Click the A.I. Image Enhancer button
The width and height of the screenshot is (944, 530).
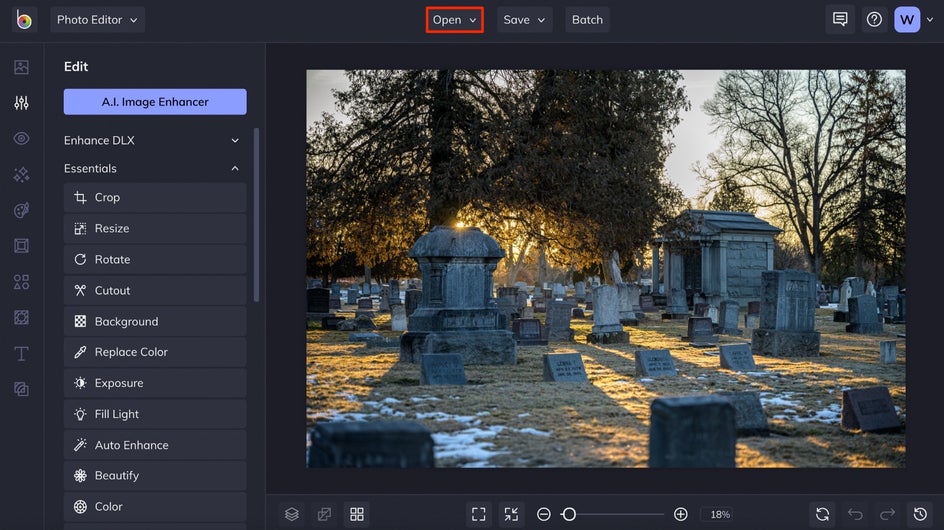coord(155,102)
